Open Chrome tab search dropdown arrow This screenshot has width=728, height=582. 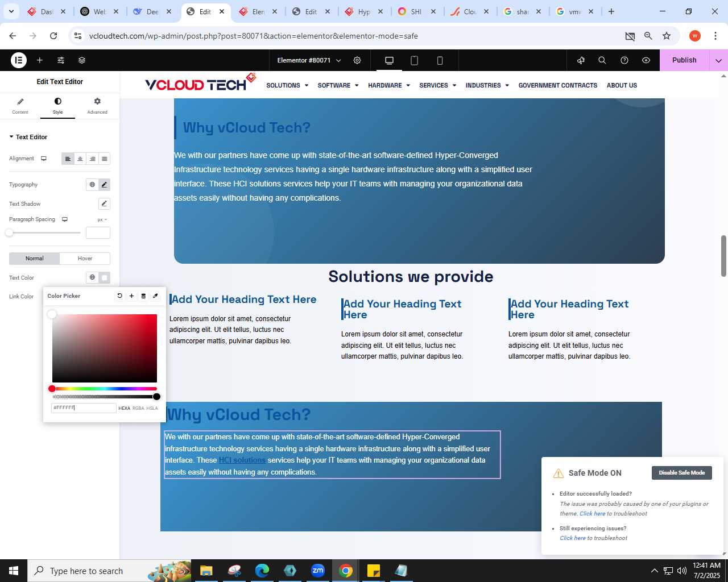click(x=11, y=11)
